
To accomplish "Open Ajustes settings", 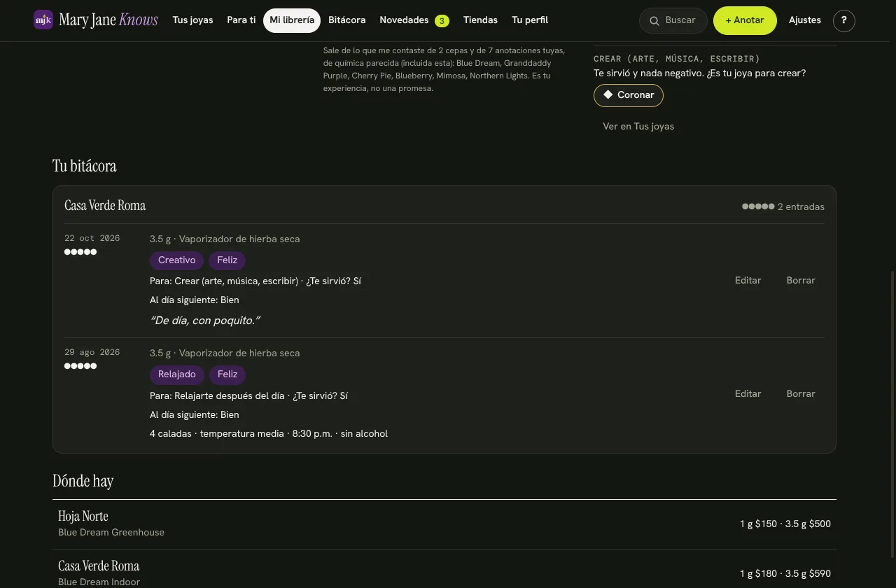I will click(805, 20).
